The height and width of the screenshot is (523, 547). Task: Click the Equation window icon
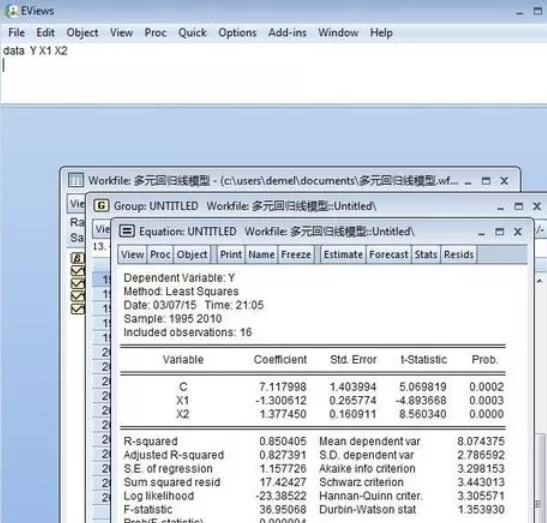[127, 231]
